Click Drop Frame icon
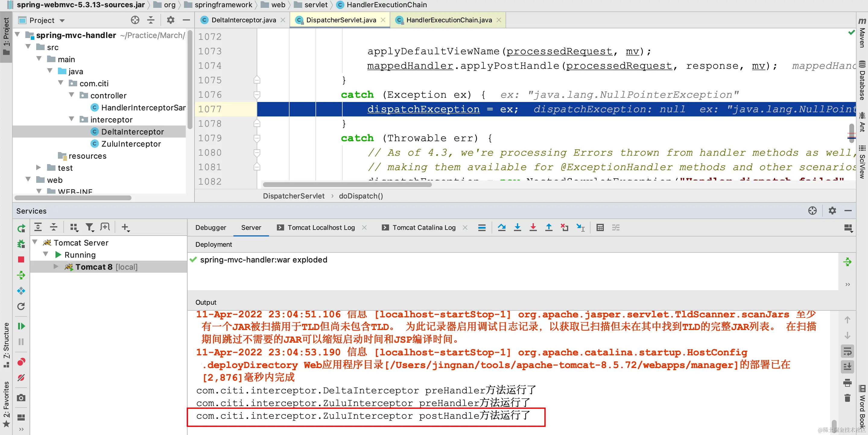Viewport: 868px width, 435px height. point(564,227)
